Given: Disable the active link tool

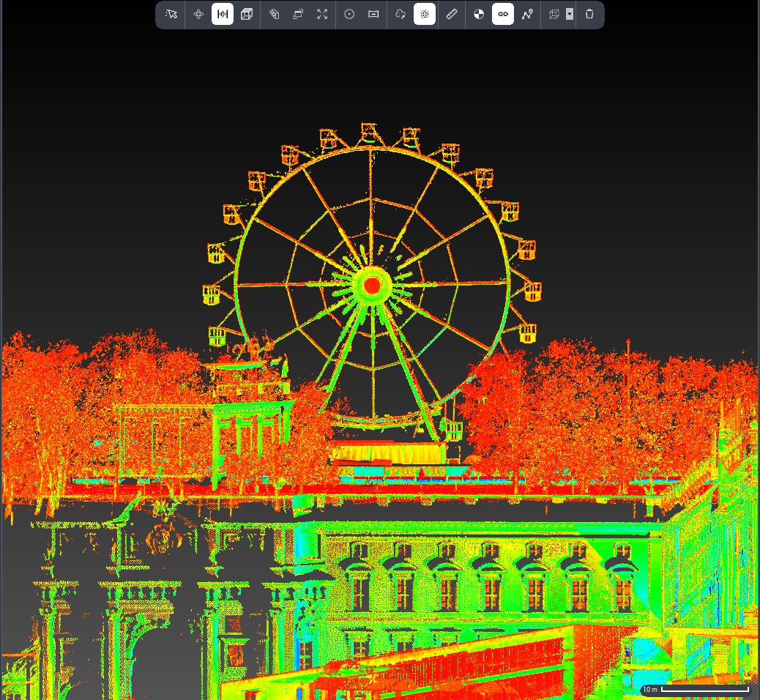Looking at the screenshot, I should tap(502, 14).
